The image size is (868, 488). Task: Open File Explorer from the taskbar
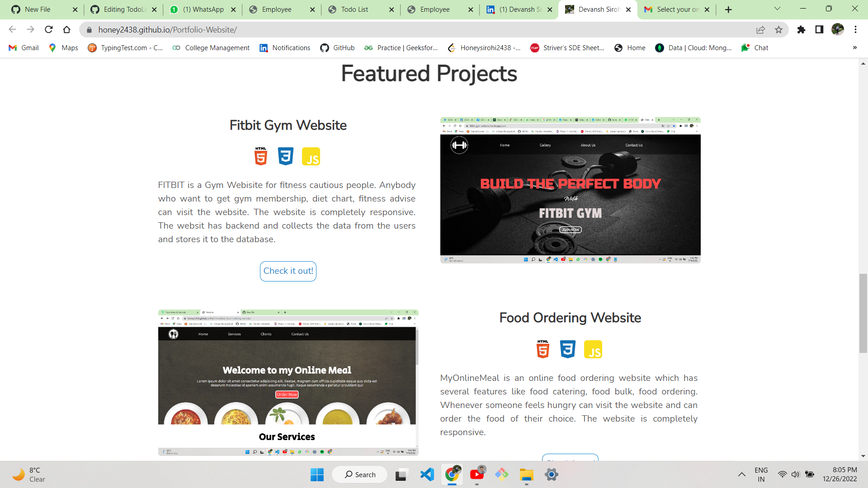point(526,474)
